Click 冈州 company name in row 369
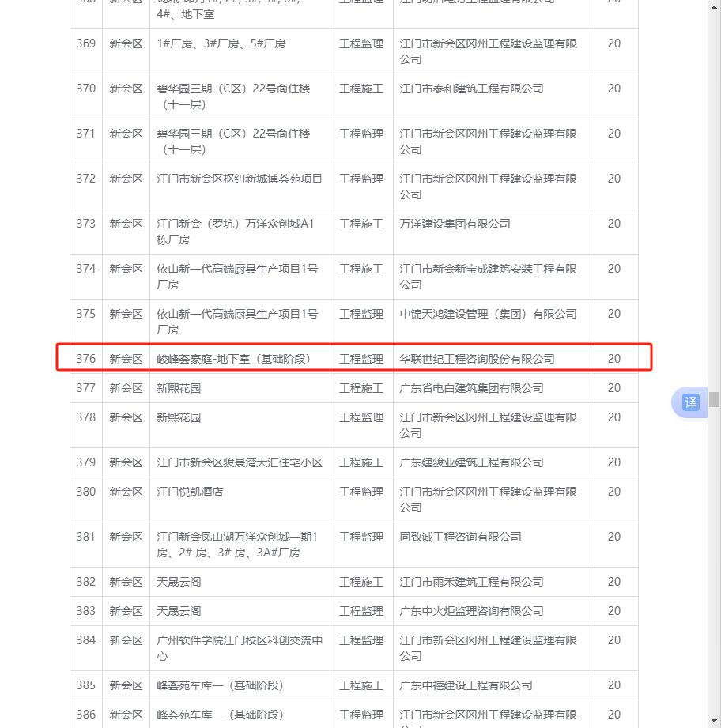Viewport: 721px width, 728px height. coord(488,51)
